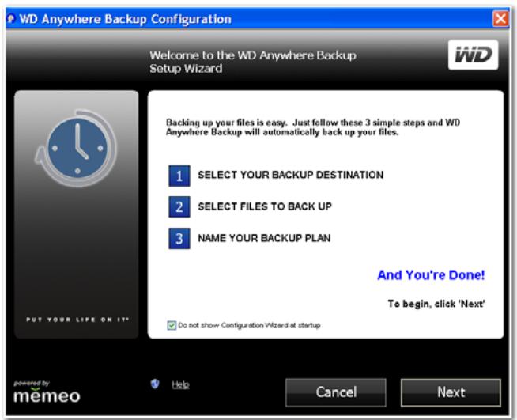Click the title bar application icon
The image size is (517, 420).
(11, 18)
